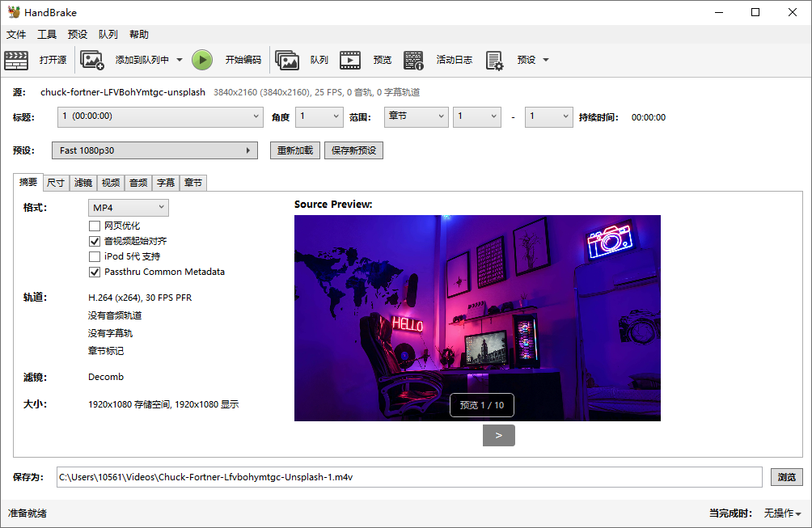Click the Decomb filter text
This screenshot has height=528, width=812.
pos(106,377)
